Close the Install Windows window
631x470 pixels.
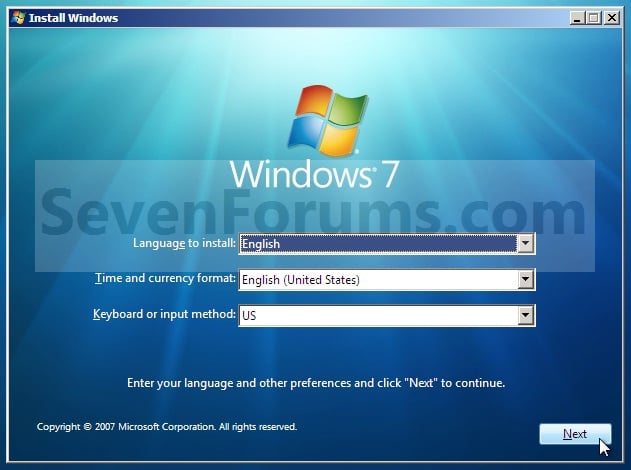pos(612,18)
